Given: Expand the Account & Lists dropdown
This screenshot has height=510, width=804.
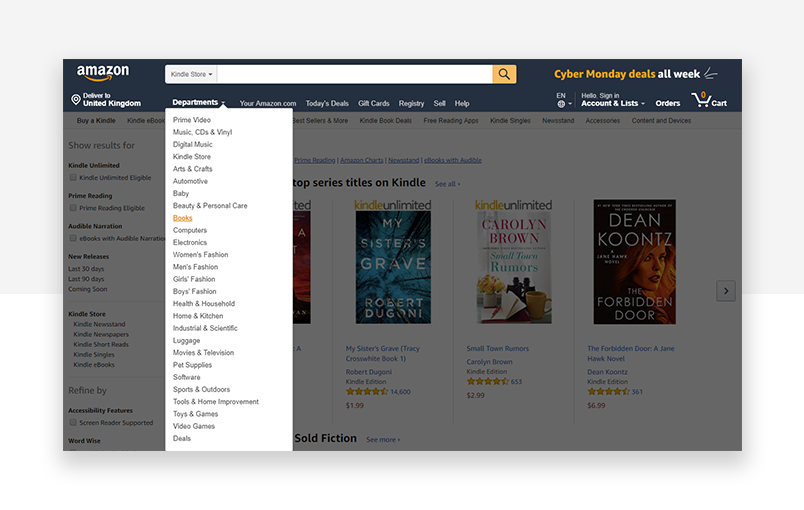Looking at the screenshot, I should pyautogui.click(x=613, y=103).
